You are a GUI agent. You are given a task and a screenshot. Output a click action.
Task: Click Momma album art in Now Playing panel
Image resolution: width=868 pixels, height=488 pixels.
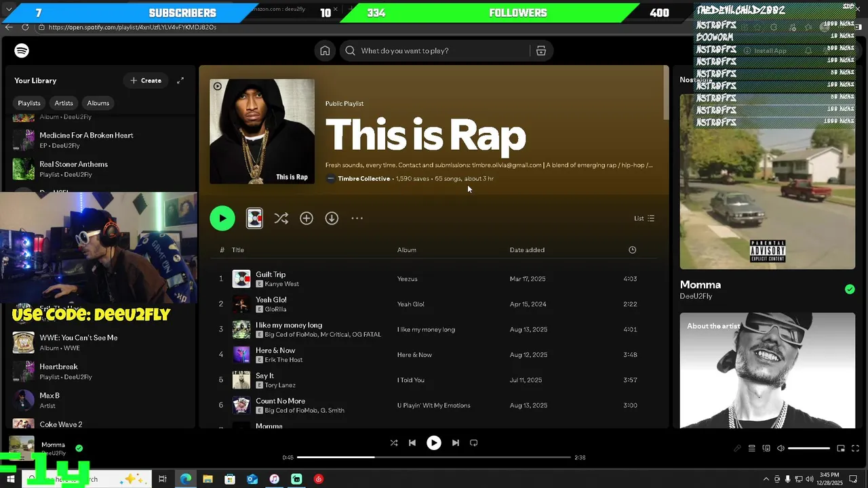tap(768, 181)
